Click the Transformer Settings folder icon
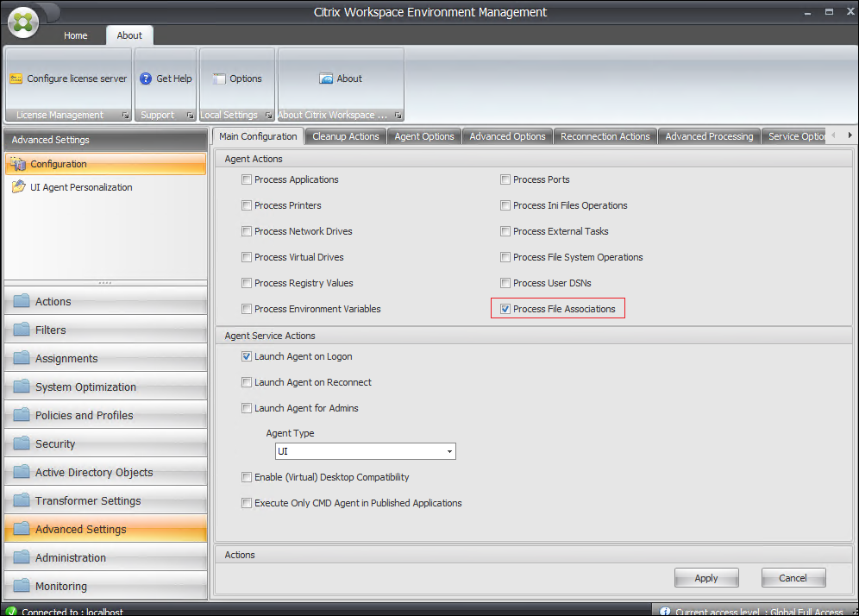Viewport: 859px width, 616px height. click(22, 500)
